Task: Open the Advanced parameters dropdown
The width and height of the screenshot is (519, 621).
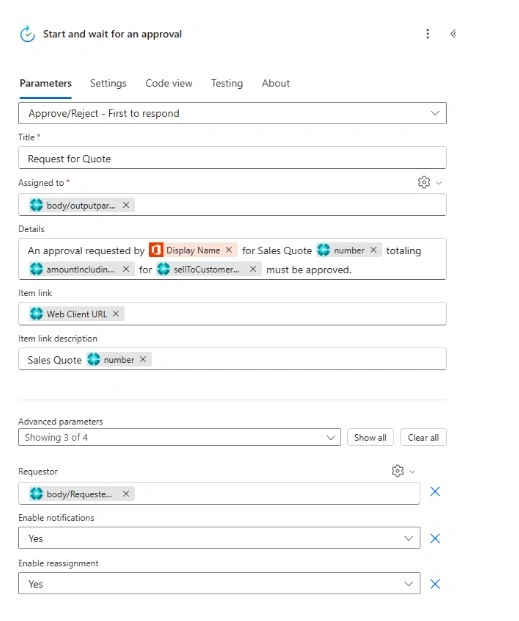Action: [x=179, y=437]
